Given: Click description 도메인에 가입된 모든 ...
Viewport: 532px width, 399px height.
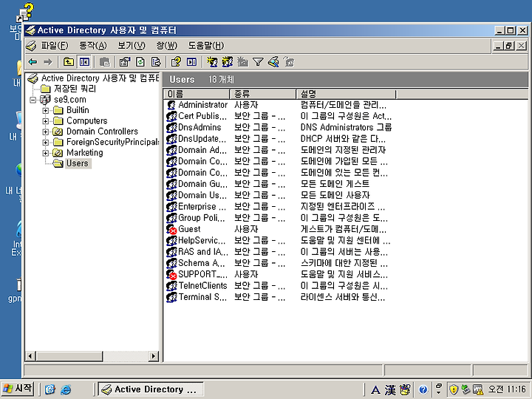Looking at the screenshot, I should click(x=344, y=162).
